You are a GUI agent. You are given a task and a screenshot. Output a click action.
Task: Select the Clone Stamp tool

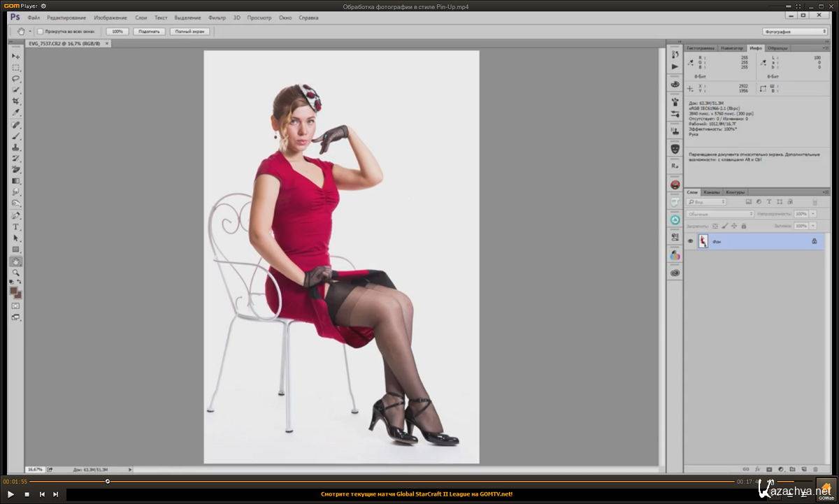pos(15,147)
